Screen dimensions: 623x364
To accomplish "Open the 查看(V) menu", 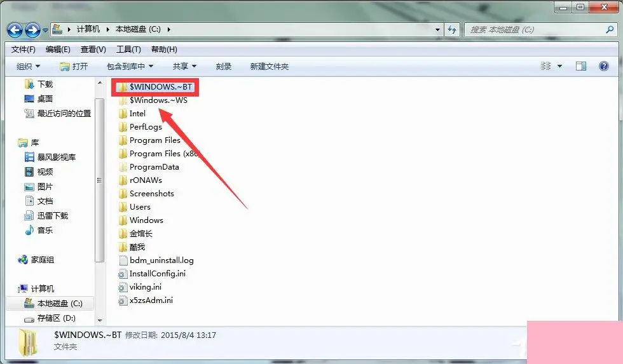I will point(93,49).
